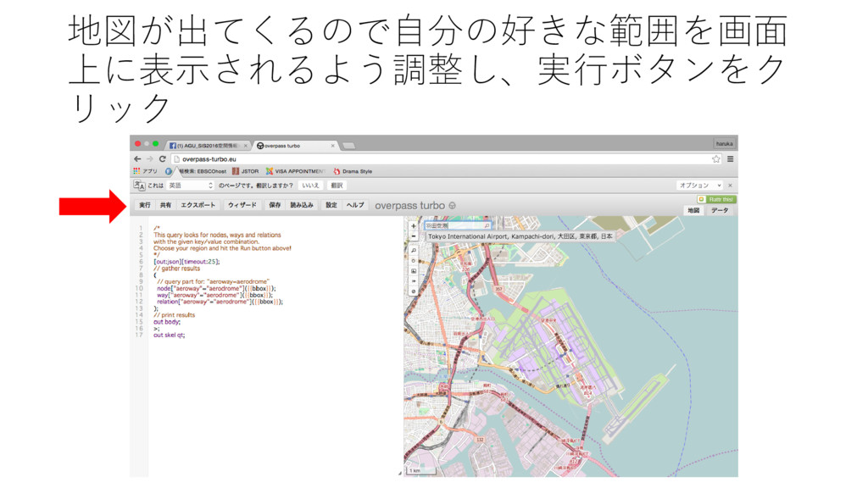Go back with the browser back arrow
This screenshot has width=868, height=488.
click(x=137, y=158)
